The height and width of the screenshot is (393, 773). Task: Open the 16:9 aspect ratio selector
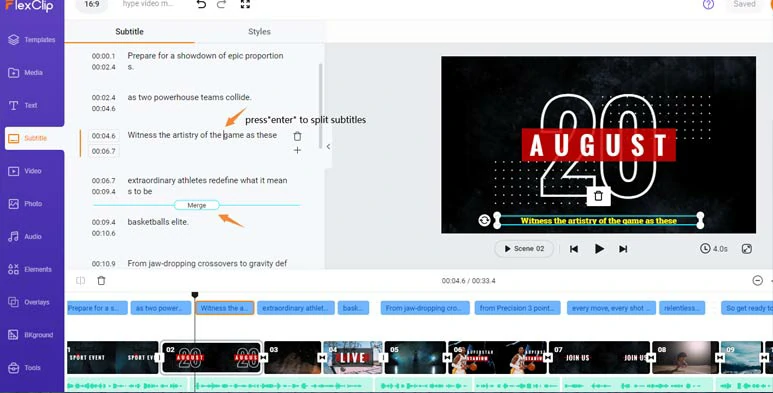click(x=92, y=4)
